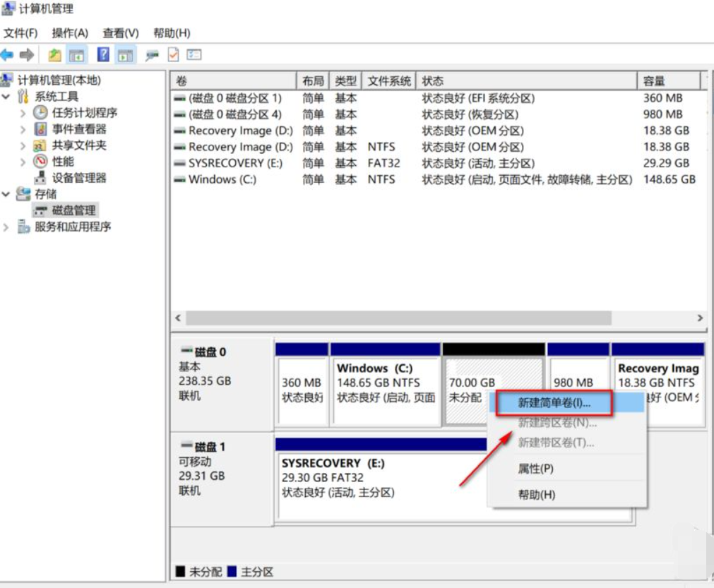Screen dimensions: 714x588
Task: Click the screwdriver properties toolbar icon
Action: [151, 54]
